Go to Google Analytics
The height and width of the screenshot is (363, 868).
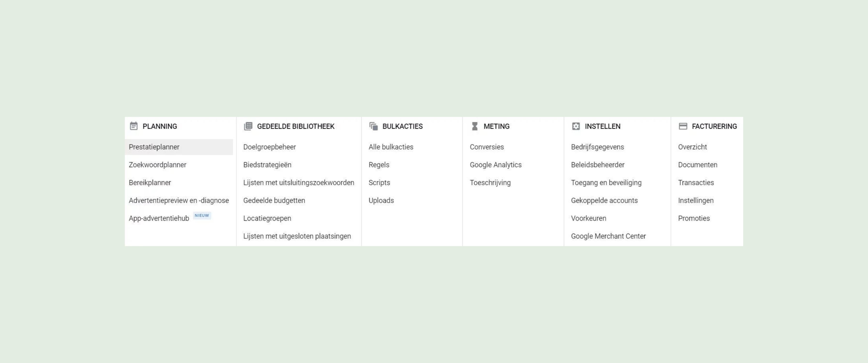(496, 165)
